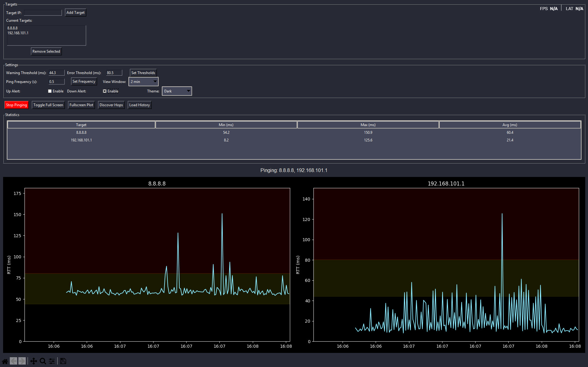Click Remove Selected under targets list
Image resolution: width=588 pixels, height=367 pixels.
46,51
